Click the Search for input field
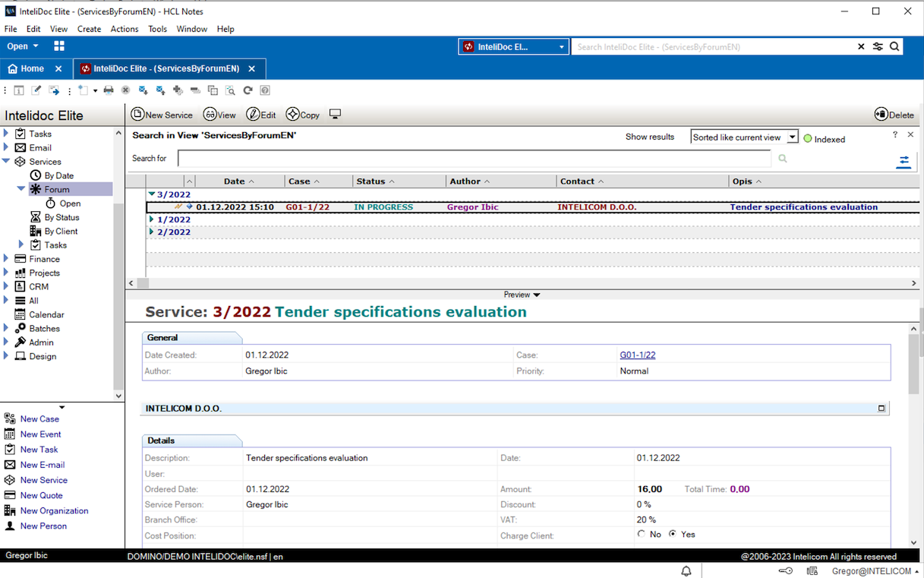Image resolution: width=924 pixels, height=578 pixels. coord(475,159)
